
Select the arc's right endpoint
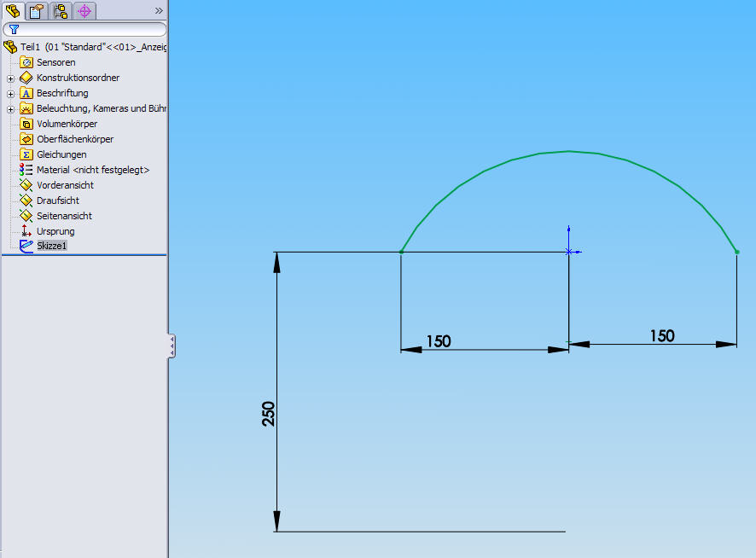click(736, 252)
